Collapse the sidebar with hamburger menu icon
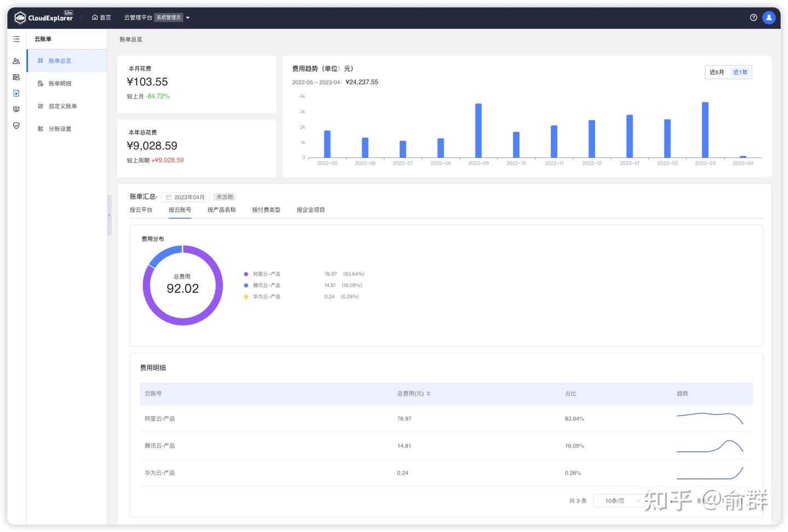The width and height of the screenshot is (788, 532). coord(16,39)
